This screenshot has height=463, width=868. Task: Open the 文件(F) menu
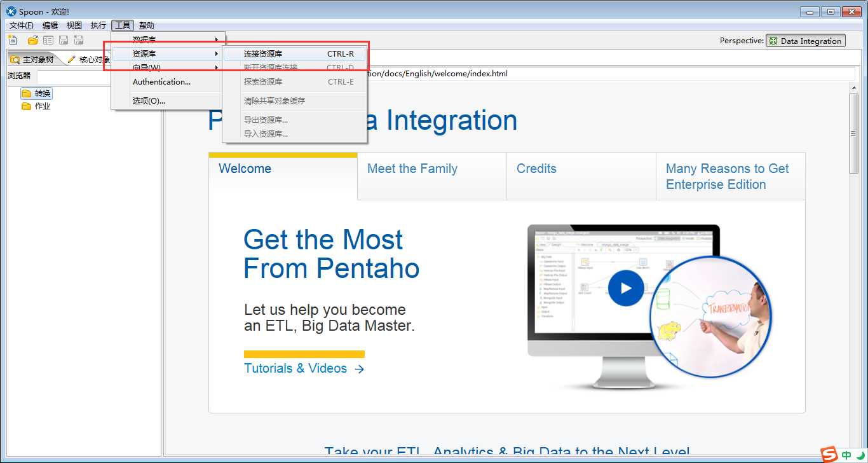pos(22,25)
